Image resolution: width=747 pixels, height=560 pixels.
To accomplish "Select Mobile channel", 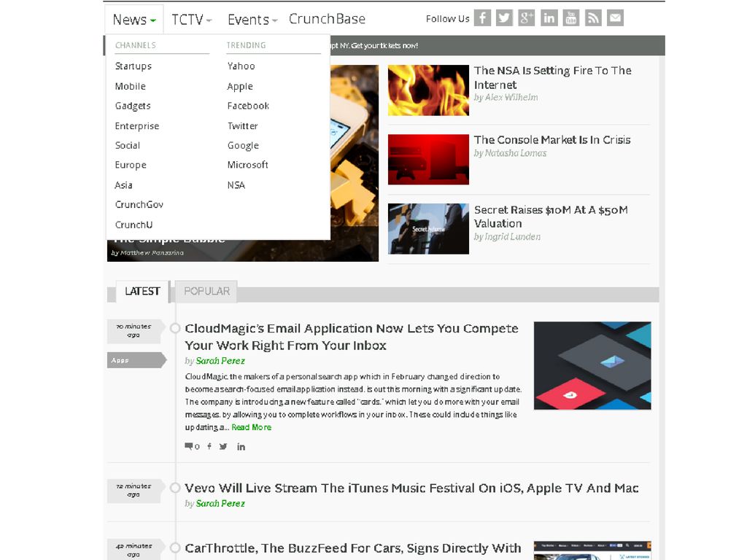I will [130, 86].
